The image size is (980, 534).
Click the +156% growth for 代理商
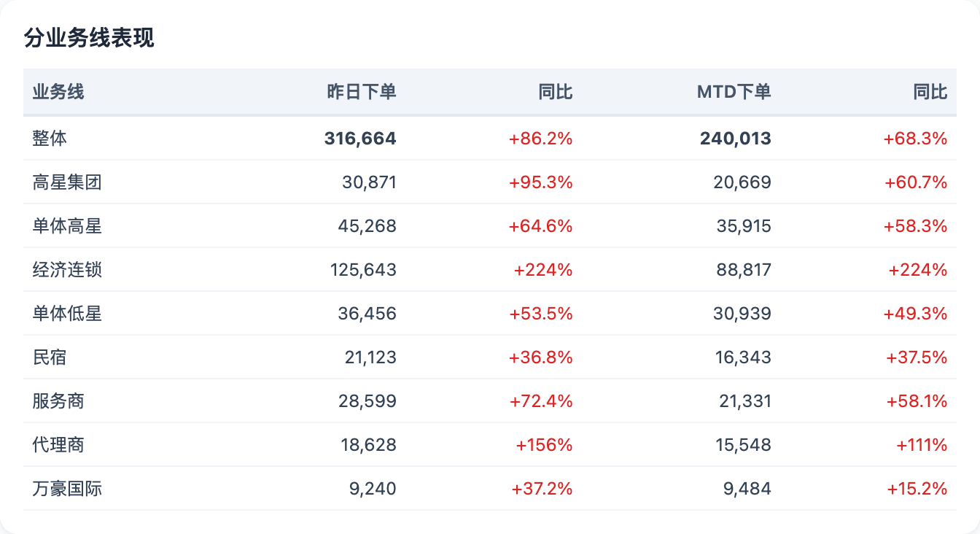click(x=544, y=445)
